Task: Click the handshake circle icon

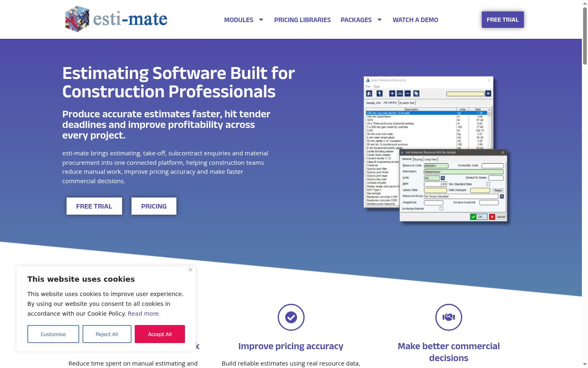Action: [449, 317]
